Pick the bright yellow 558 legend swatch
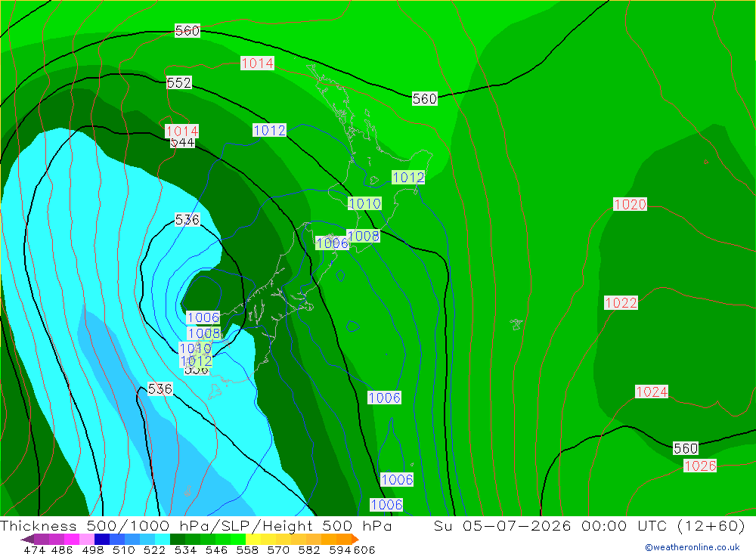 tap(253, 539)
